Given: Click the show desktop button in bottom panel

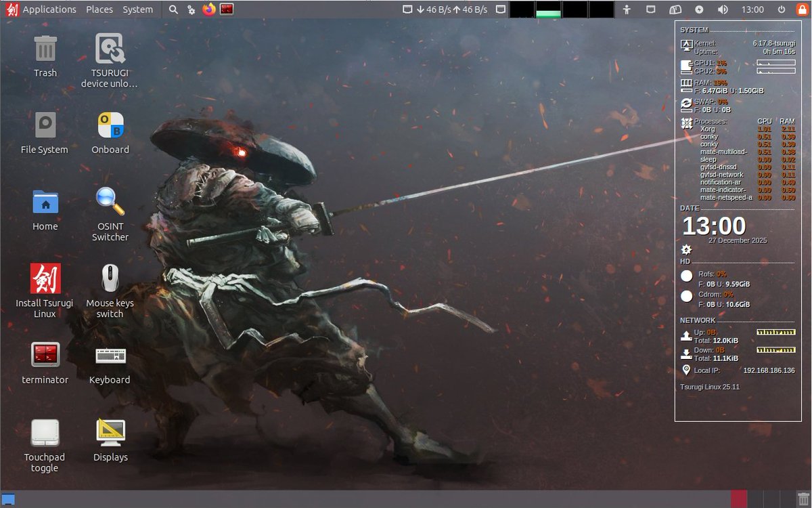Looking at the screenshot, I should (x=8, y=500).
